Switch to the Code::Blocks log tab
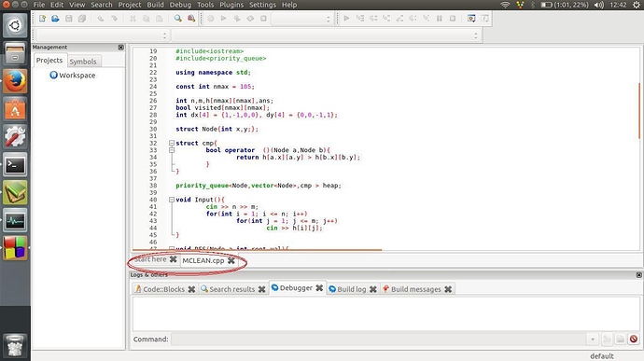The width and height of the screenshot is (644, 361). [x=164, y=289]
